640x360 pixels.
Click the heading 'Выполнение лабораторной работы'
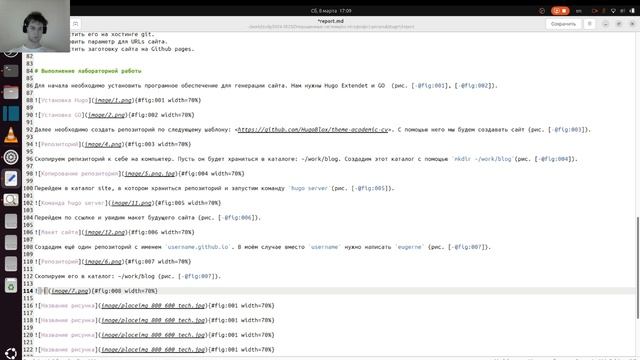pos(91,71)
